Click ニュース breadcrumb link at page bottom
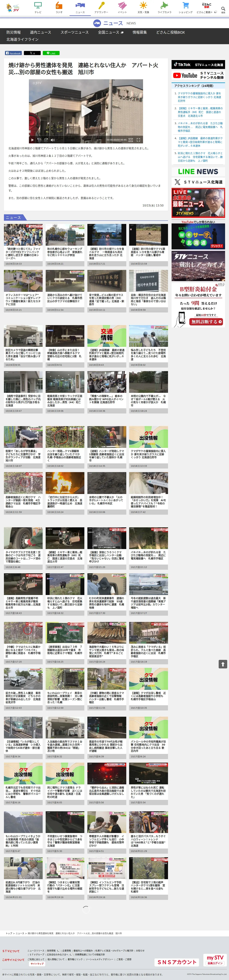 tap(19, 934)
